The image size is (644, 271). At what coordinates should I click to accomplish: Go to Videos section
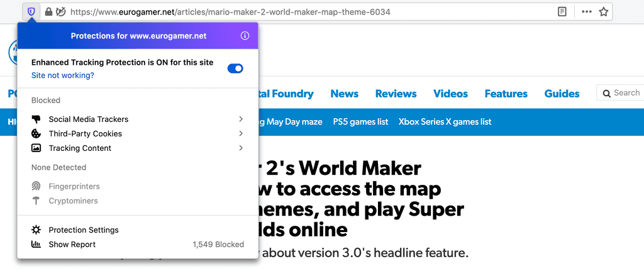(x=450, y=94)
